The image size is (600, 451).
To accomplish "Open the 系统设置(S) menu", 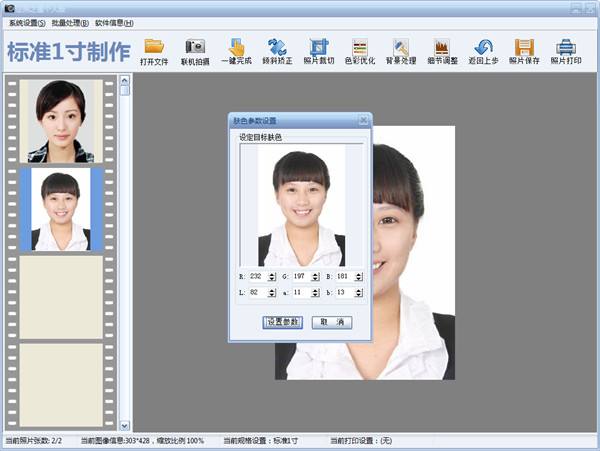I will (x=27, y=23).
